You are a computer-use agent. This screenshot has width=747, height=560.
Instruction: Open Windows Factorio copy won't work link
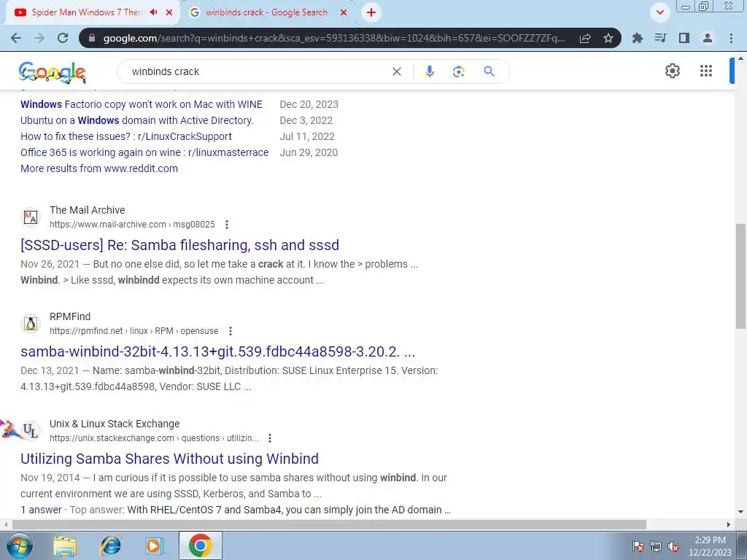(142, 104)
